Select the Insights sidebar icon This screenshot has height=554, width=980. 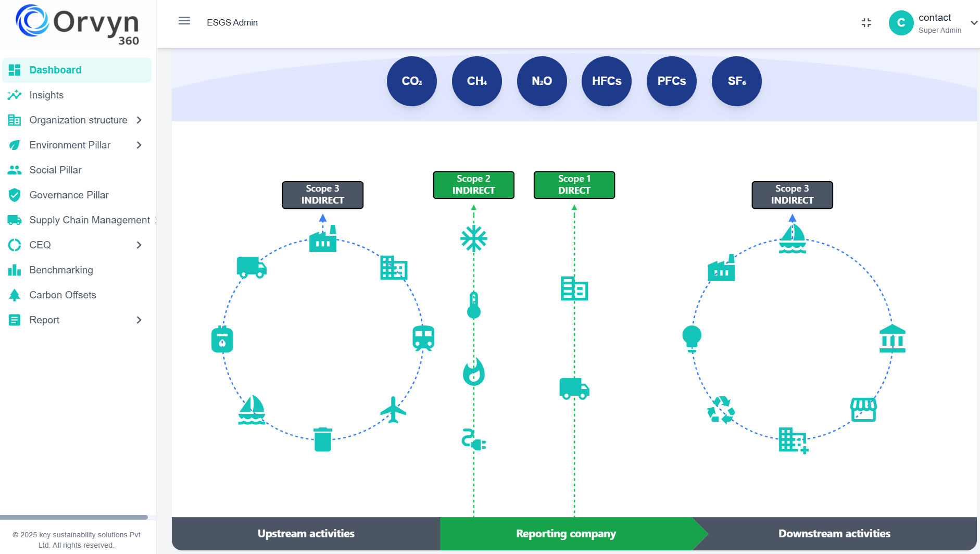pyautogui.click(x=15, y=95)
